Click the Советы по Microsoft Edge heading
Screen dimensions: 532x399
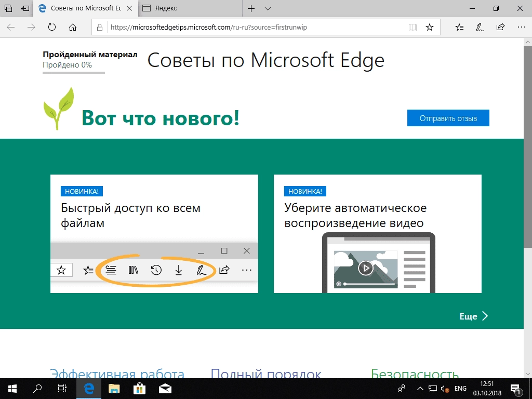pos(265,60)
